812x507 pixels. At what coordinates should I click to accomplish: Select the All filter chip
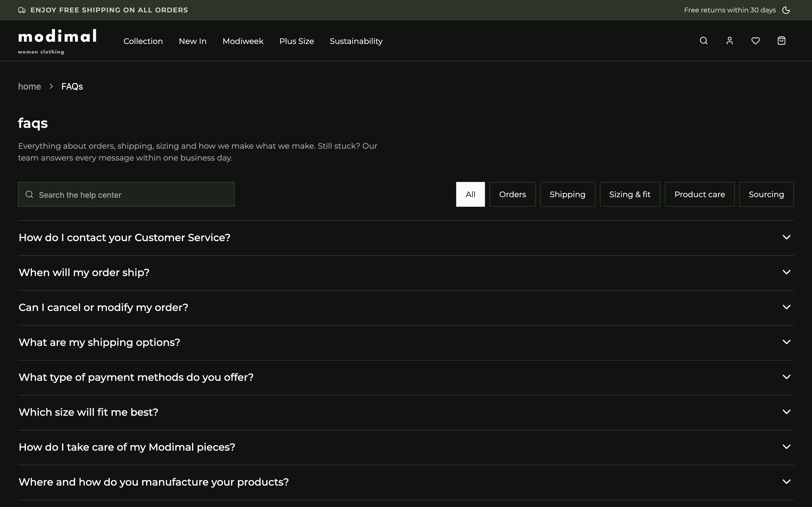click(x=470, y=194)
